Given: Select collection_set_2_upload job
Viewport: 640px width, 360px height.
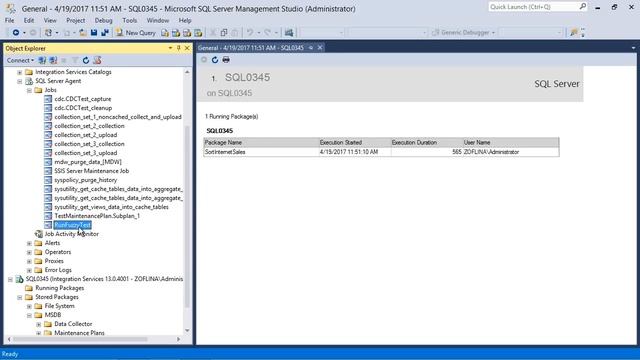Looking at the screenshot, I should tap(86, 135).
